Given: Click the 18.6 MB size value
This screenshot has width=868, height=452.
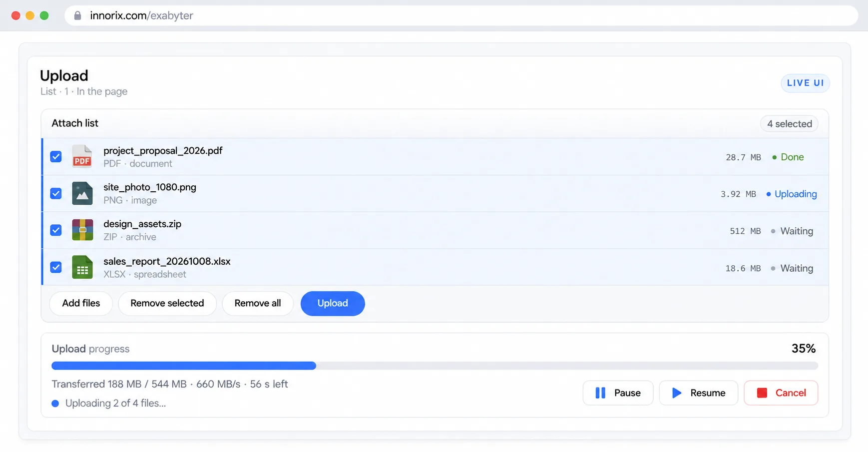Looking at the screenshot, I should click(x=743, y=269).
